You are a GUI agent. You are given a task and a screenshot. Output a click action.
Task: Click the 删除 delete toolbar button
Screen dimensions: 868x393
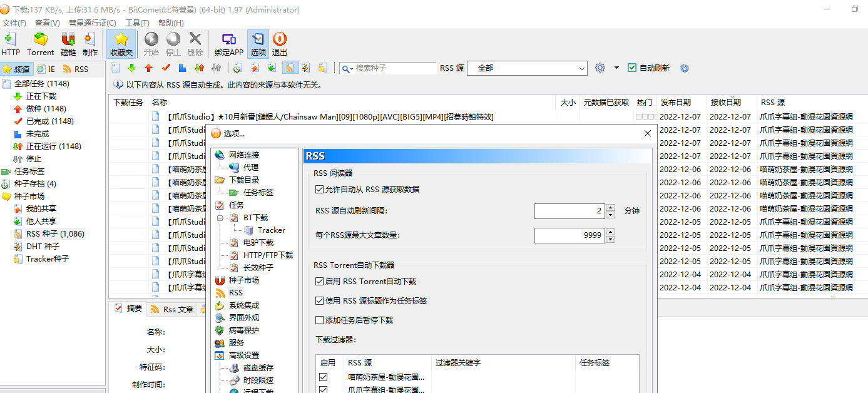click(x=195, y=44)
